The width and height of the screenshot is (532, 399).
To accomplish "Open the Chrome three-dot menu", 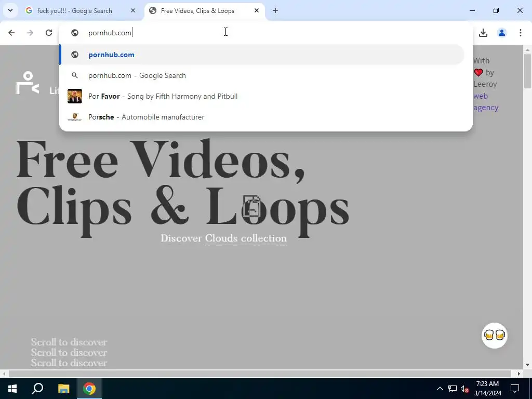I will tap(521, 33).
